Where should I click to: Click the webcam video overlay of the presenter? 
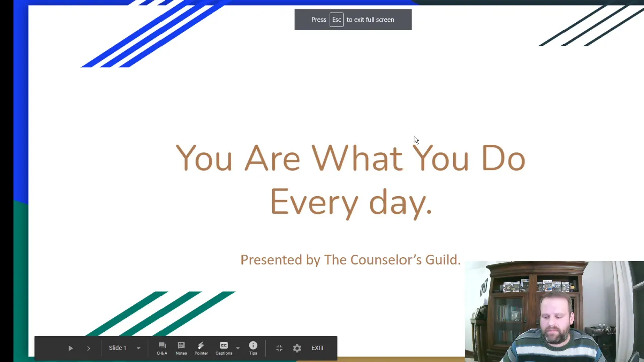point(554,312)
